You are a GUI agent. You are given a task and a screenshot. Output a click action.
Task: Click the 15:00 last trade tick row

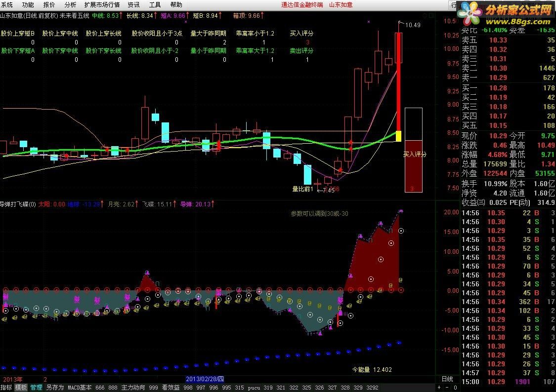pos(508,382)
